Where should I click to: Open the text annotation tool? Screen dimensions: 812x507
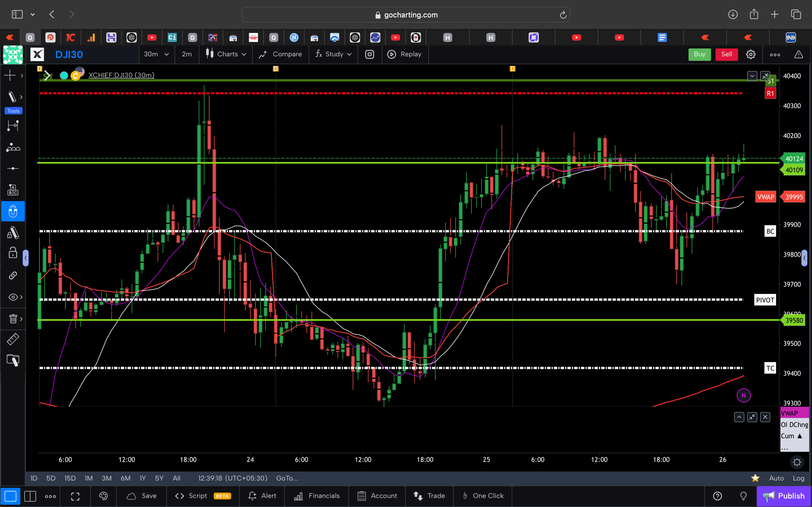click(13, 189)
